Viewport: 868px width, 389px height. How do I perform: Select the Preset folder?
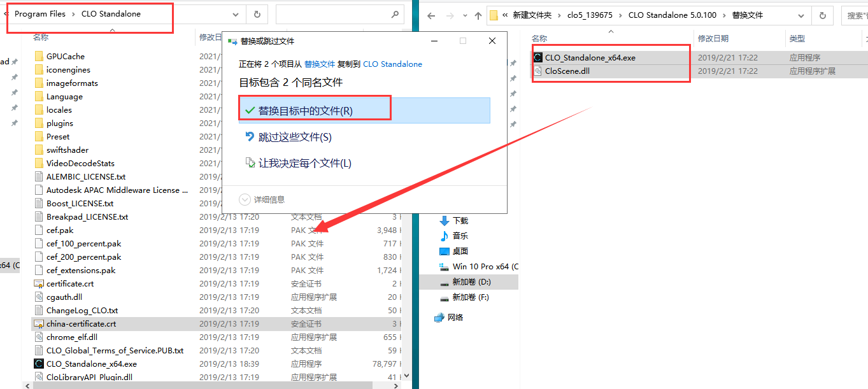(58, 136)
